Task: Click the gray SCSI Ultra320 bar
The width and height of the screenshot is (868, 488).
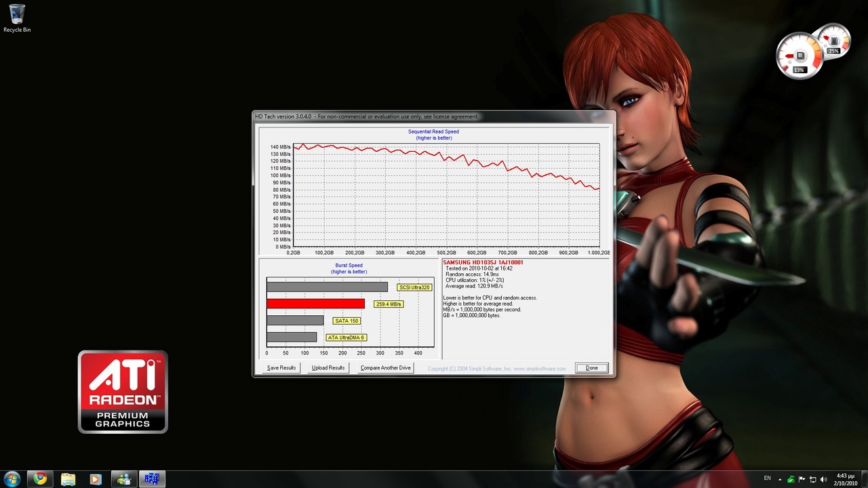Action: (x=327, y=287)
